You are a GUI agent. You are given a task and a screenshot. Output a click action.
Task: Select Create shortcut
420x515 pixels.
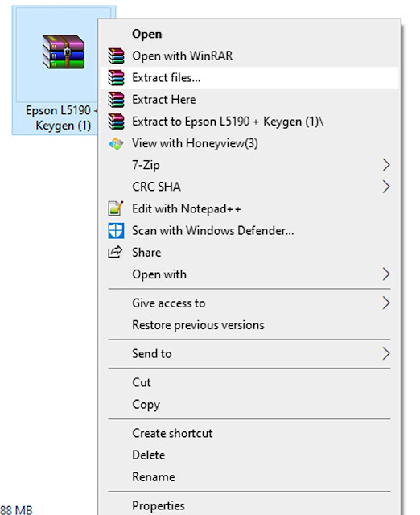(249, 433)
